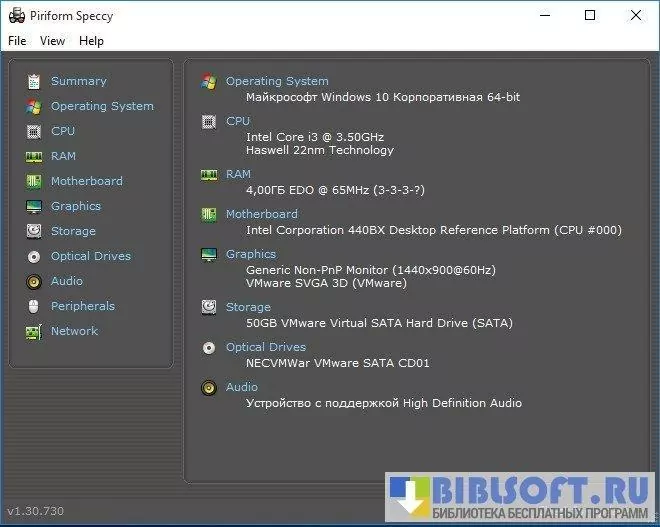This screenshot has width=660, height=527.
Task: Click the Optical Drives heading in main panel
Action: (x=265, y=347)
